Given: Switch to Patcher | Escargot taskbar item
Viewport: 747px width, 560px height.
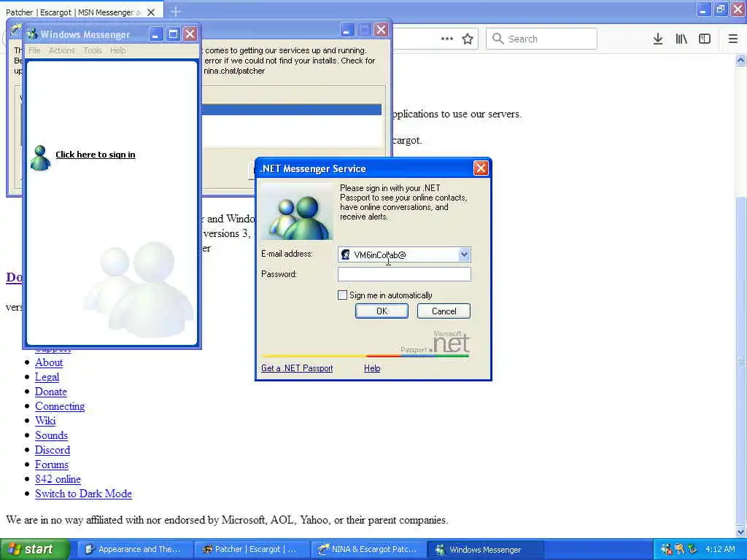Looking at the screenshot, I should (252, 550).
